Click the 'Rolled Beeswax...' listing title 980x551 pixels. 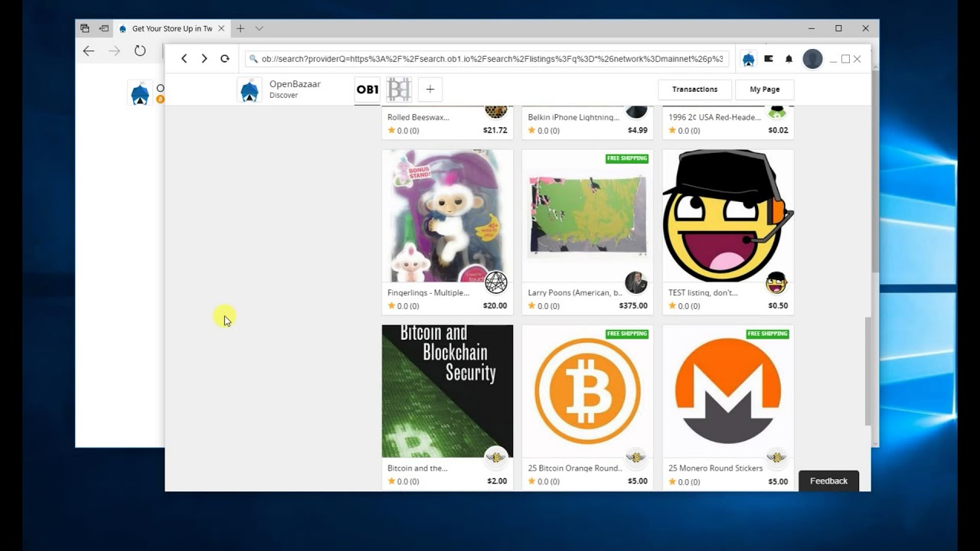click(x=418, y=117)
